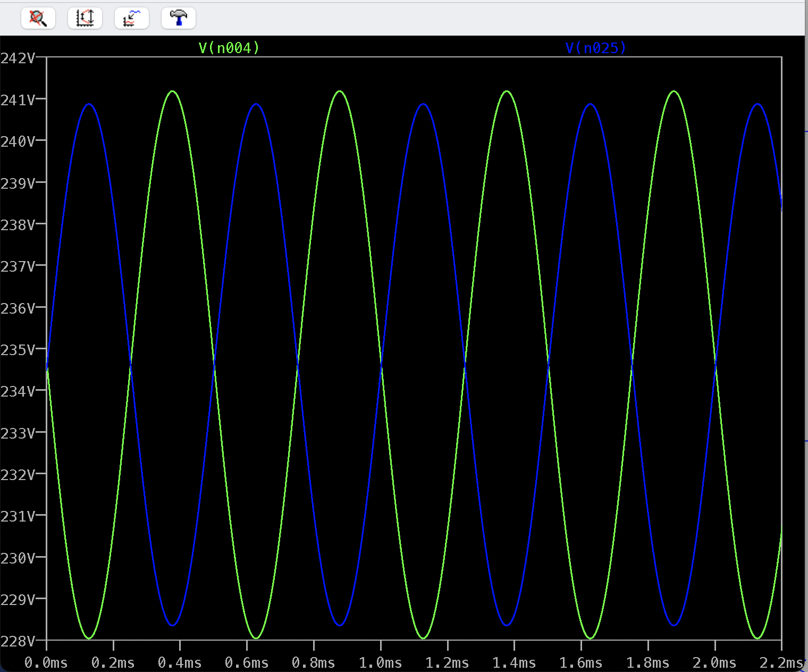
Task: Click the 242V vertical axis label
Action: point(18,58)
